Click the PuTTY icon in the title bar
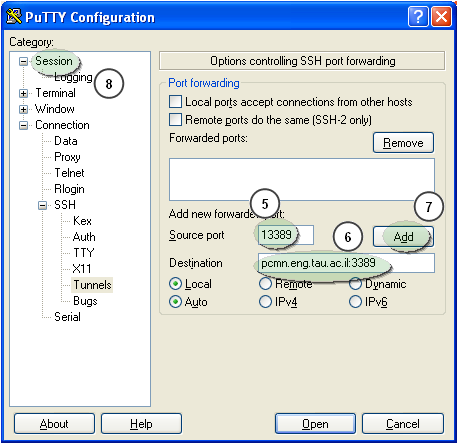The image size is (457, 444). click(x=14, y=16)
